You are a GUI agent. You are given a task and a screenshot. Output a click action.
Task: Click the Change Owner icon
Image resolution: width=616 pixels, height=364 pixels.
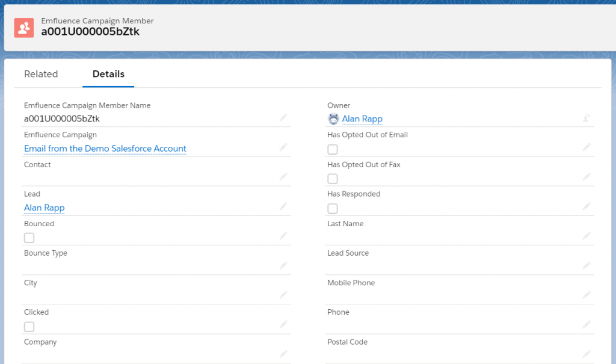[587, 119]
